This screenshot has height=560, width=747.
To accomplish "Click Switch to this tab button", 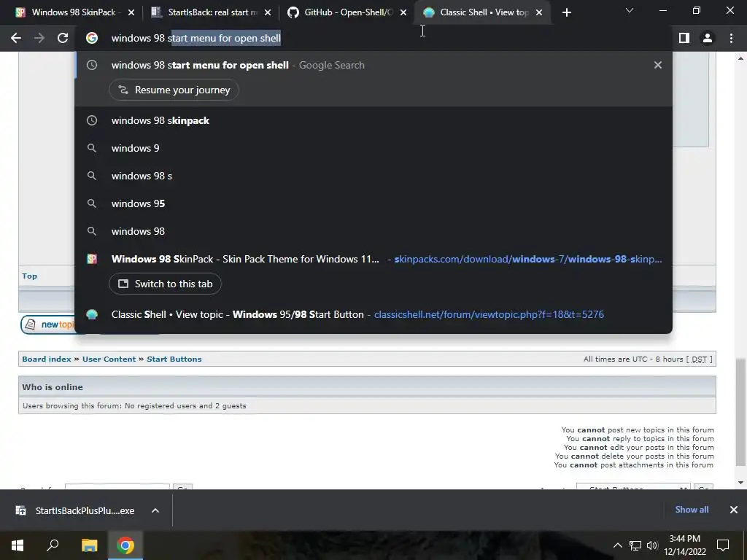I will click(x=165, y=284).
